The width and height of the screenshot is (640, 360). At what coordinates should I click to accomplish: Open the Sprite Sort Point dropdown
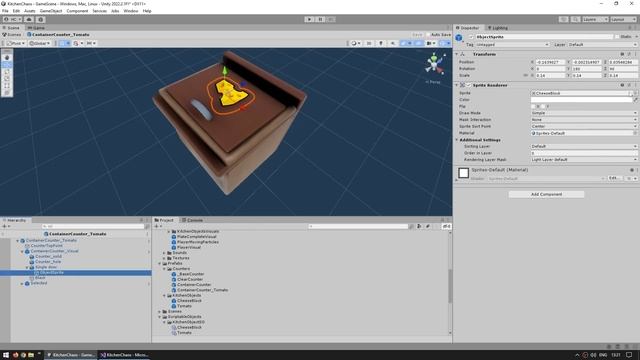[584, 126]
